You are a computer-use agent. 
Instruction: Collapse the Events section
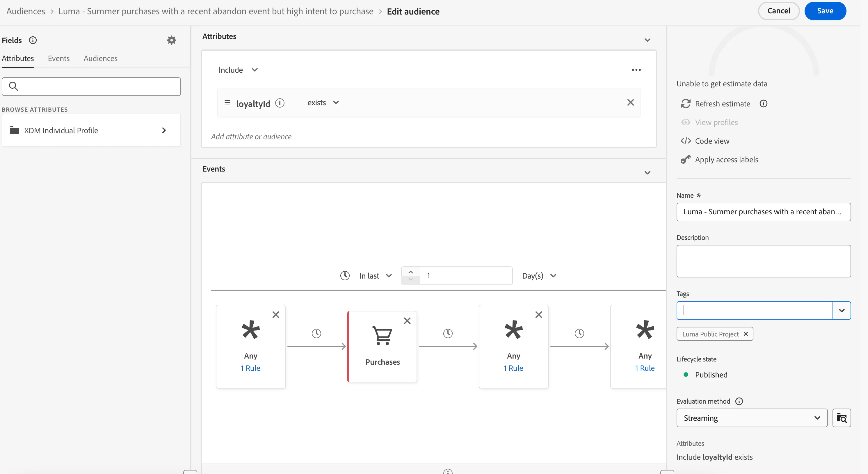coord(647,173)
